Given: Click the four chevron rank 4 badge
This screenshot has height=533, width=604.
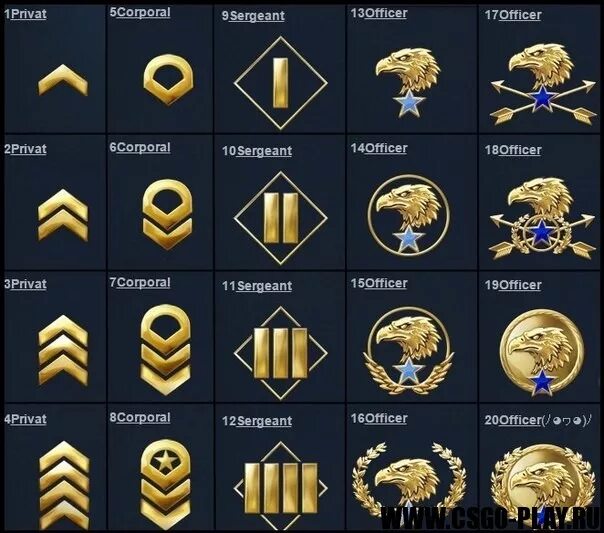Looking at the screenshot, I should pos(64,485).
